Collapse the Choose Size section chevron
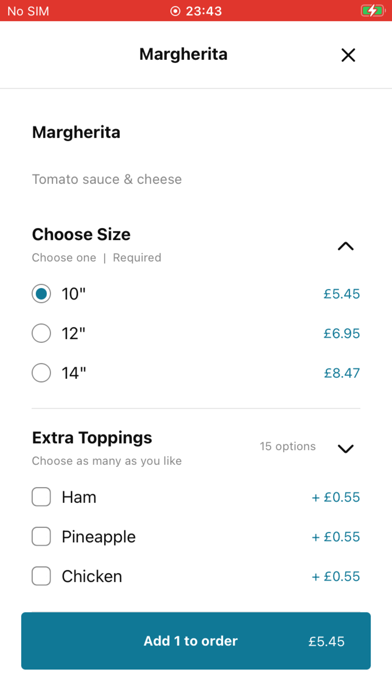The image size is (392, 696). (x=345, y=246)
